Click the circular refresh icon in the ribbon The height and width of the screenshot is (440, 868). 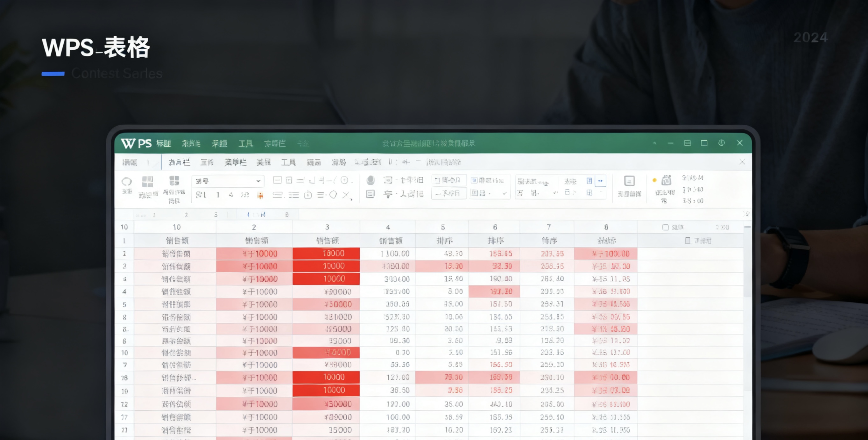[x=126, y=181]
